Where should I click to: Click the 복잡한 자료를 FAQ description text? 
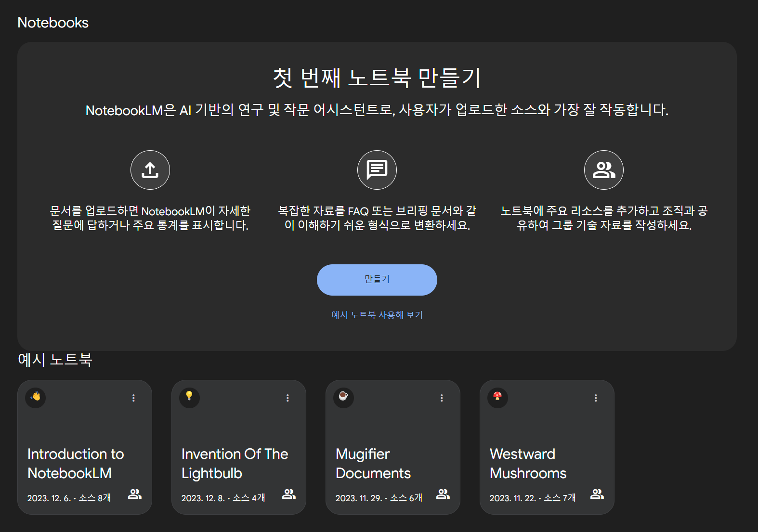377,218
